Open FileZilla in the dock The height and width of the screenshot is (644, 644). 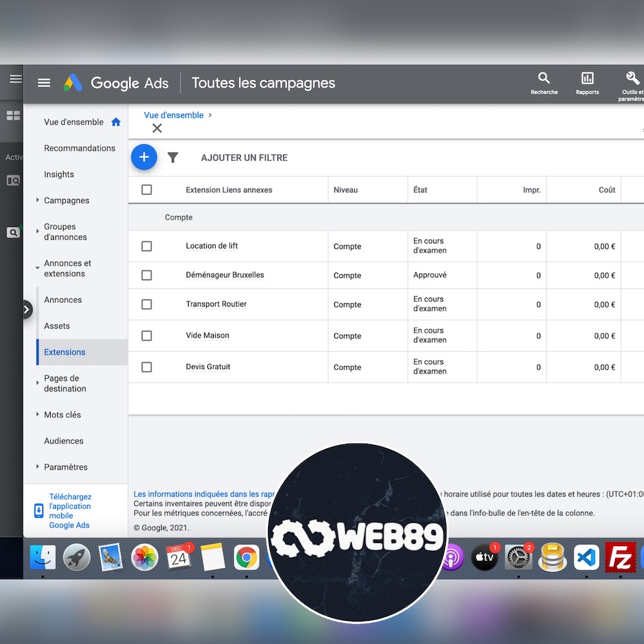click(x=620, y=557)
